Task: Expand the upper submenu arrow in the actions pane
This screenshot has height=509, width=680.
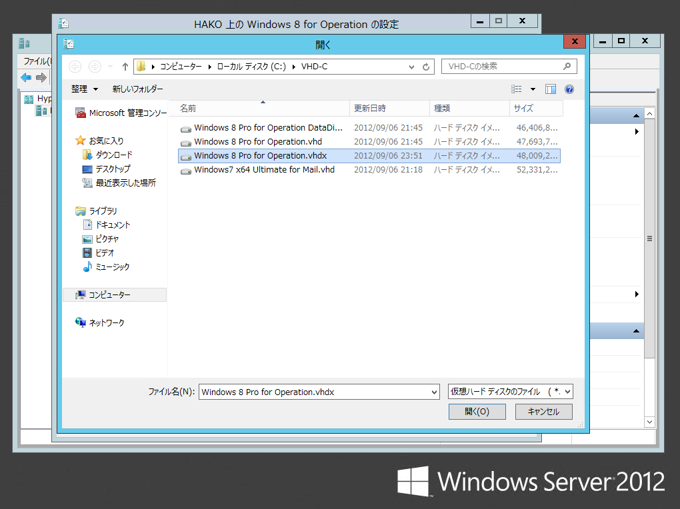Action: point(637,131)
